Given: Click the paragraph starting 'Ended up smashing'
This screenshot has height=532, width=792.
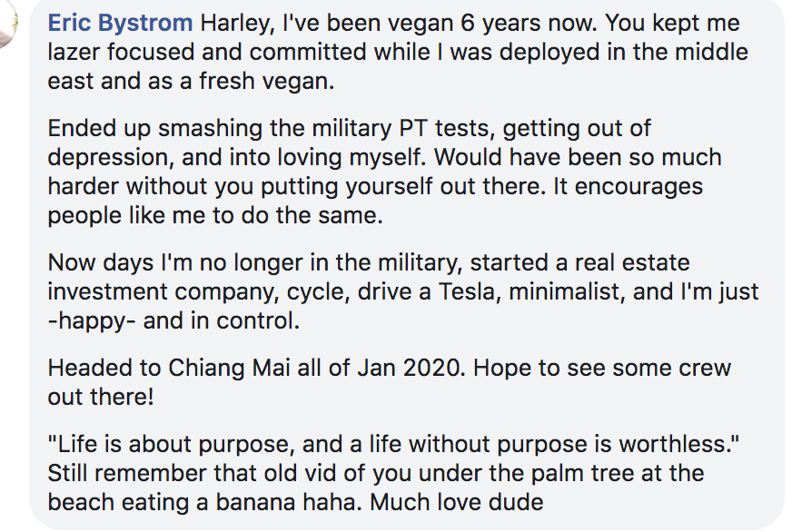Looking at the screenshot, I should pyautogui.click(x=384, y=172).
